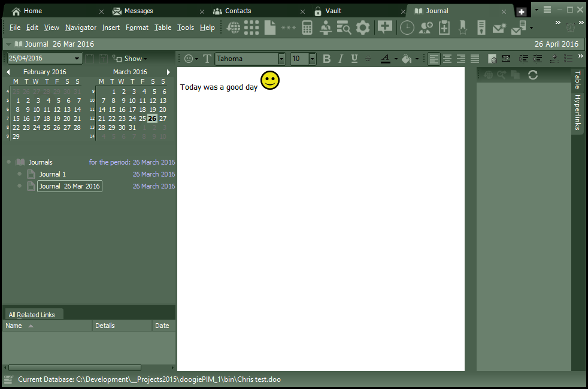Apply paint bucket fill color
Image resolution: width=588 pixels, height=389 pixels.
point(407,59)
